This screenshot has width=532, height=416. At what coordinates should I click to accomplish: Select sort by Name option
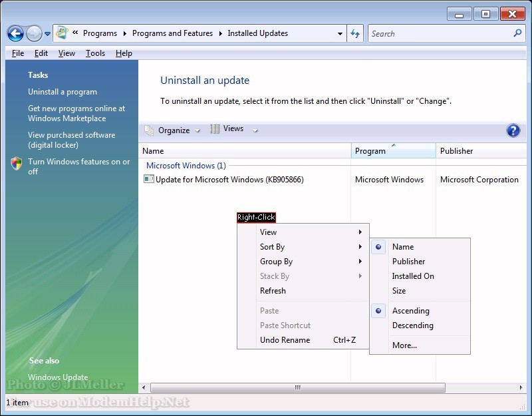click(x=420, y=247)
